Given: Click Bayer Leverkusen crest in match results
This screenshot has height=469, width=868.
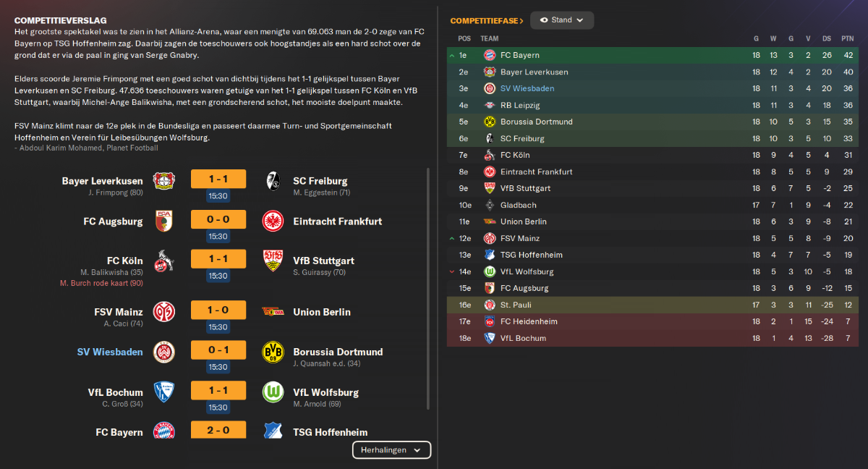Looking at the screenshot, I should [x=163, y=181].
